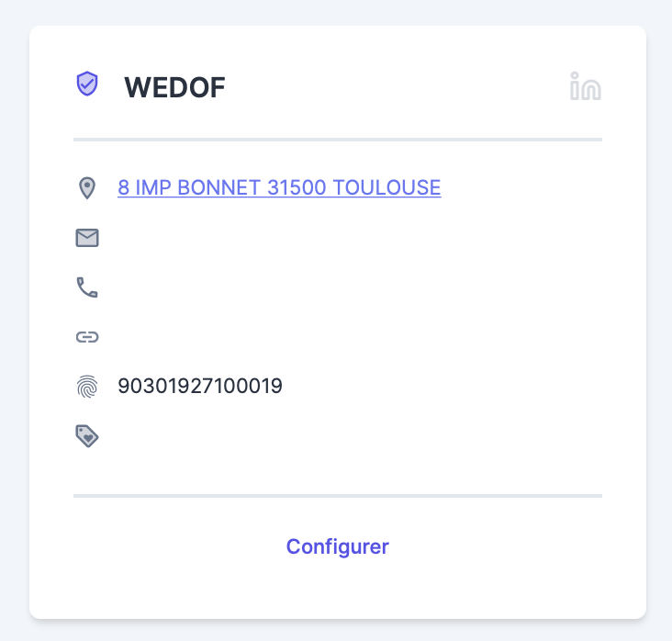
Task: Click the divider line above Configurer
Action: (337, 496)
